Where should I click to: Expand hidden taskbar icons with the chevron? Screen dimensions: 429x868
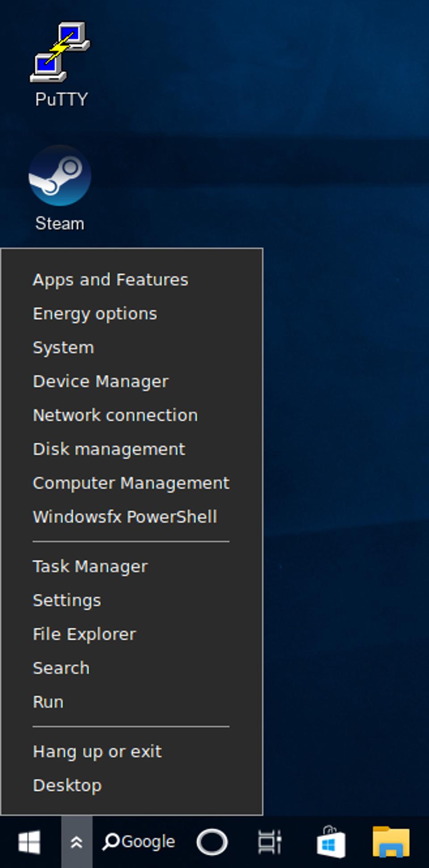[77, 841]
